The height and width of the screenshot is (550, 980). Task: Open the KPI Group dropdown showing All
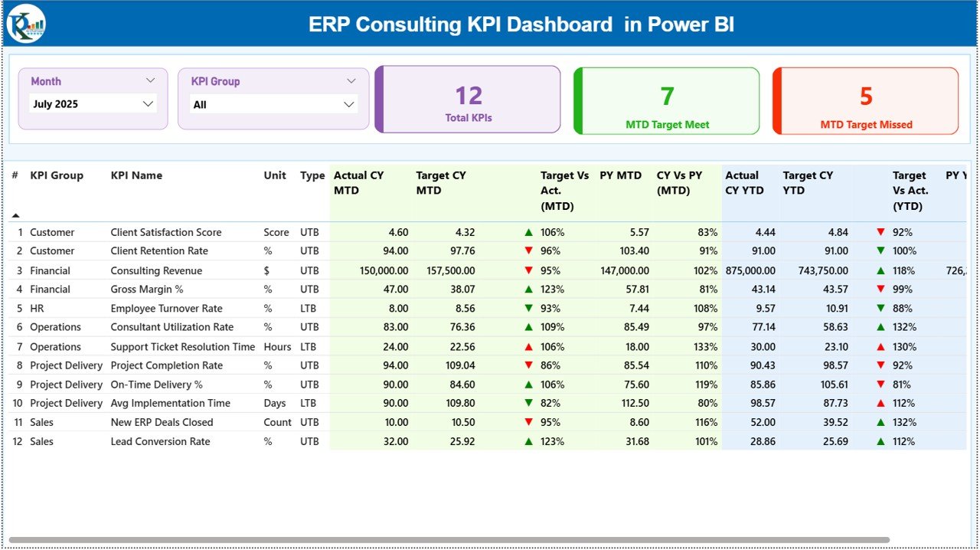pyautogui.click(x=273, y=103)
